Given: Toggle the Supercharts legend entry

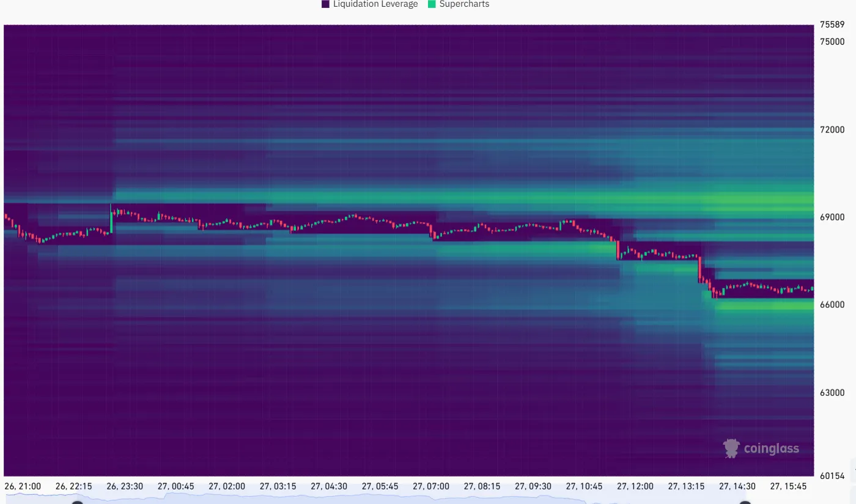Looking at the screenshot, I should point(463,4).
